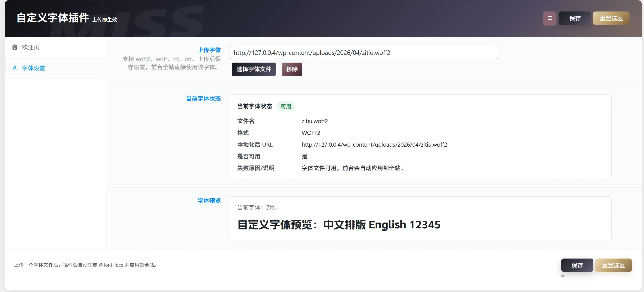
Task: Click the hamburger menu icon in header
Action: tap(550, 18)
